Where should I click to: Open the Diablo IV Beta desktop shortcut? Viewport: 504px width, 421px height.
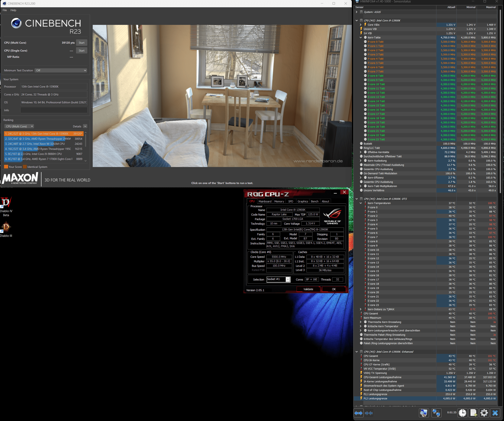(6, 207)
